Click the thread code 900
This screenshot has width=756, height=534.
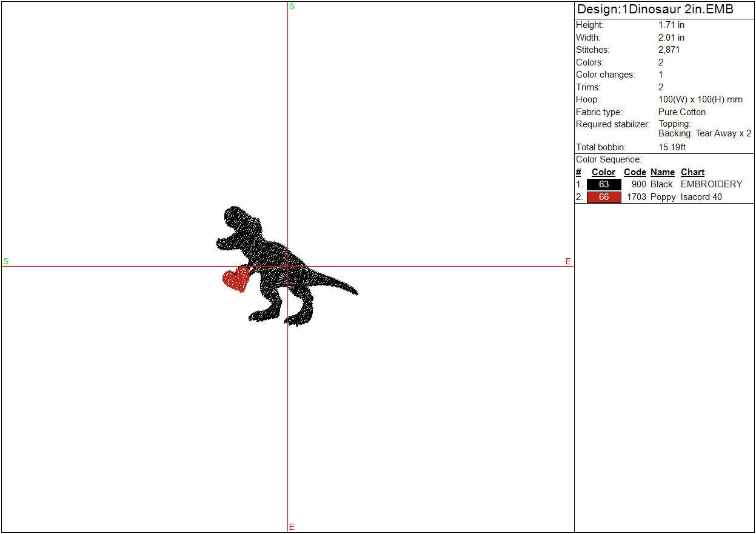[638, 184]
